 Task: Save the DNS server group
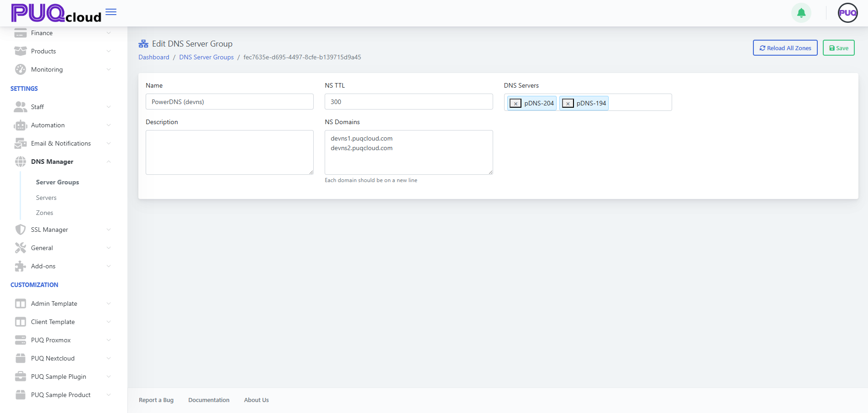coord(838,48)
